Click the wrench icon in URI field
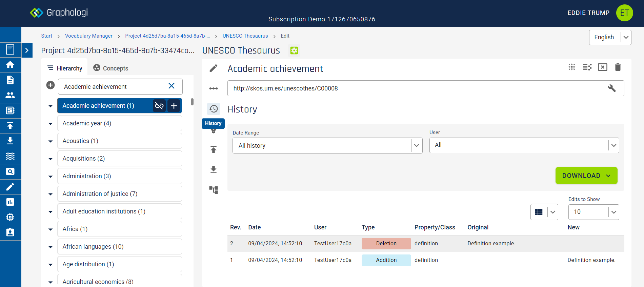The image size is (644, 287). coord(612,88)
